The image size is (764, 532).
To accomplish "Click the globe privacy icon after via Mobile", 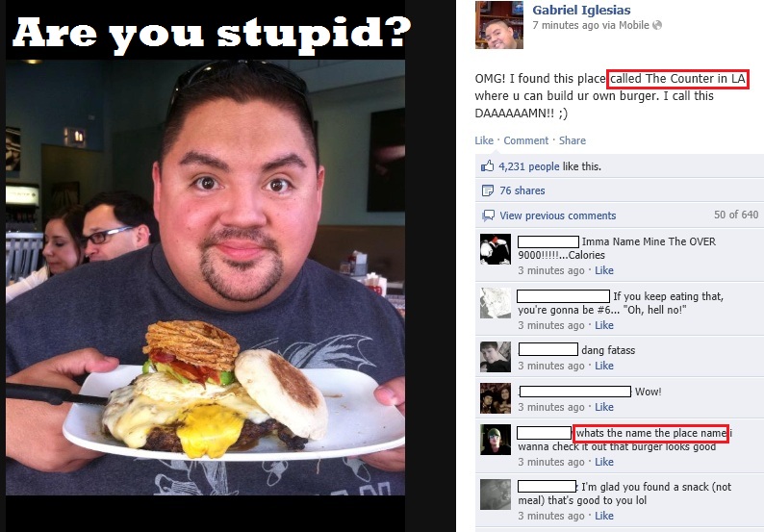I will click(x=657, y=25).
